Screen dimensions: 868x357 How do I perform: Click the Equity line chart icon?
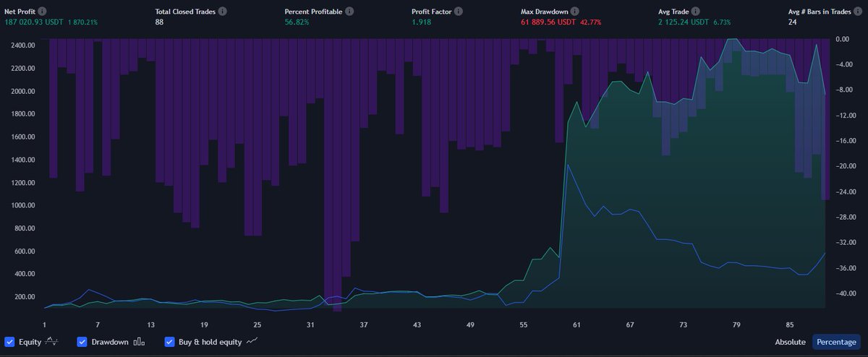52,342
